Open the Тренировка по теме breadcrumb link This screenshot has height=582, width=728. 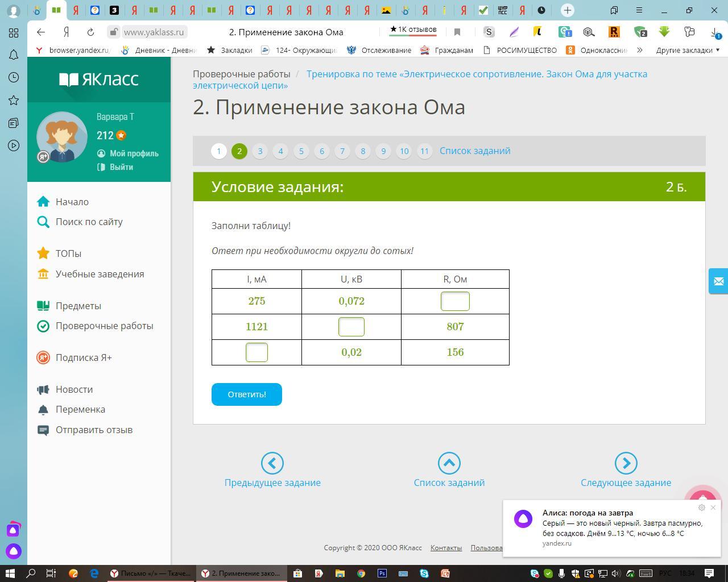pyautogui.click(x=420, y=80)
